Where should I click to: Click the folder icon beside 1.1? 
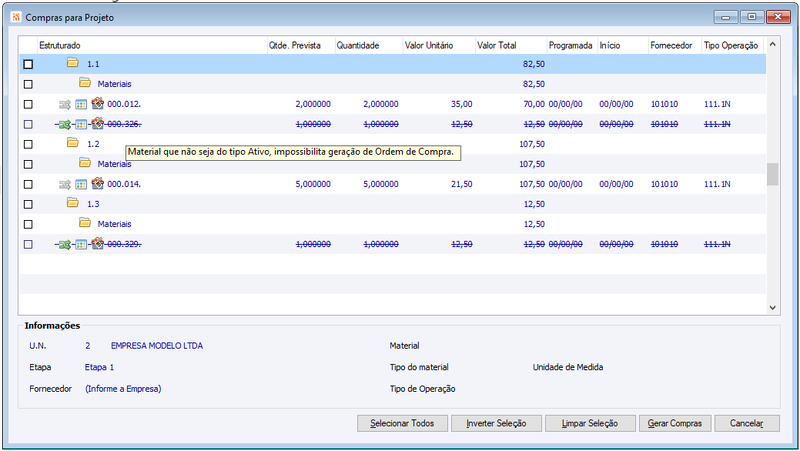pos(73,63)
